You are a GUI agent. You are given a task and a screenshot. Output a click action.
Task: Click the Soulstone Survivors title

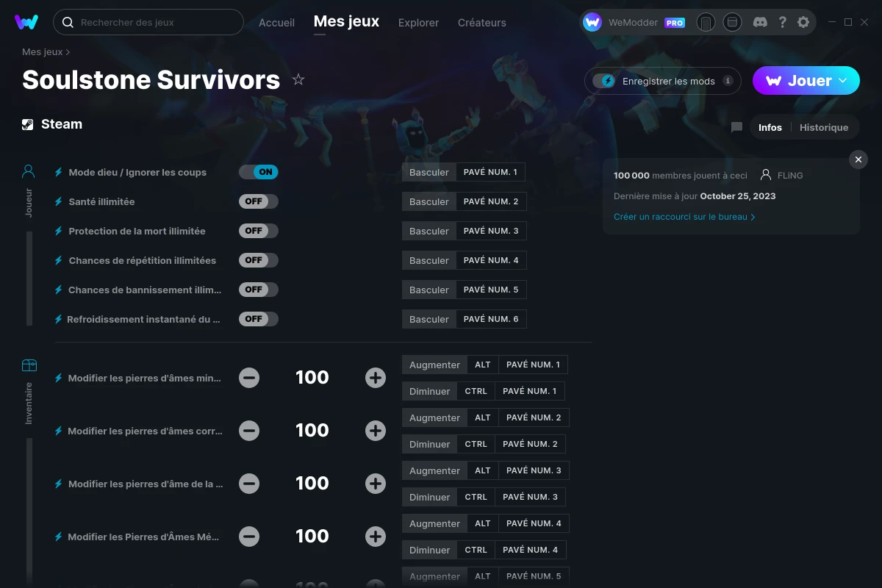[151, 79]
